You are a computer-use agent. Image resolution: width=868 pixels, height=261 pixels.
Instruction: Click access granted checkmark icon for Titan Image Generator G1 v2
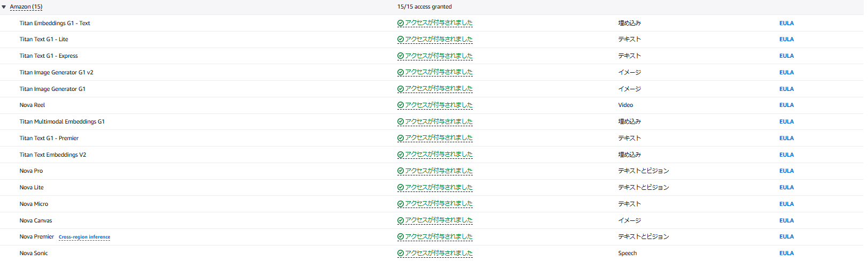[x=401, y=73]
